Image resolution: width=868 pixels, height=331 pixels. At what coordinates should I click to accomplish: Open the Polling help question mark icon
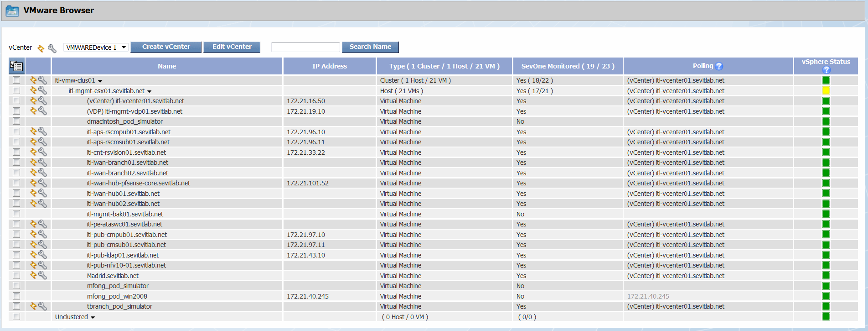[x=719, y=66]
